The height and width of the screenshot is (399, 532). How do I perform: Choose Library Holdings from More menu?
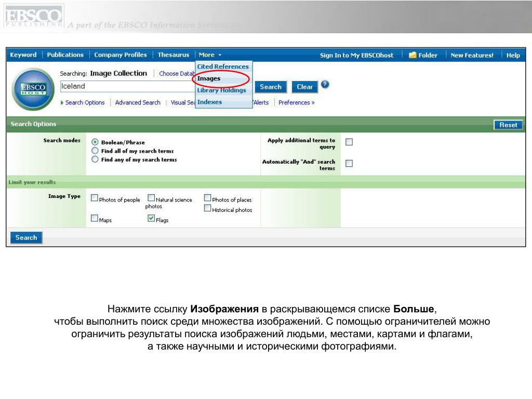221,90
